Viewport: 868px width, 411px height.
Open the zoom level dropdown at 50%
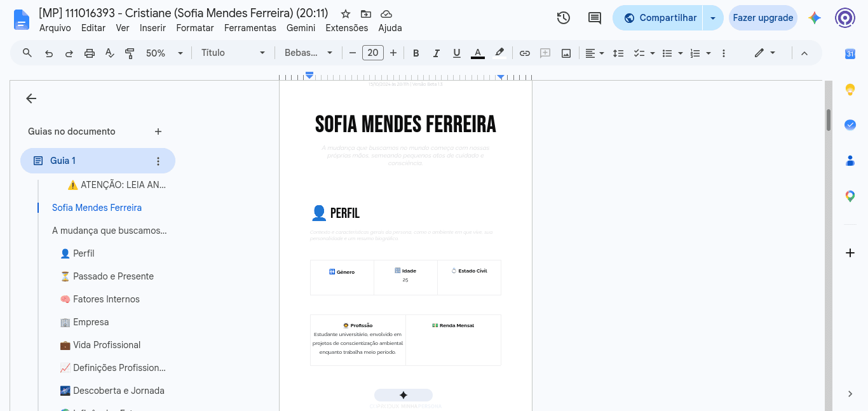coord(165,53)
